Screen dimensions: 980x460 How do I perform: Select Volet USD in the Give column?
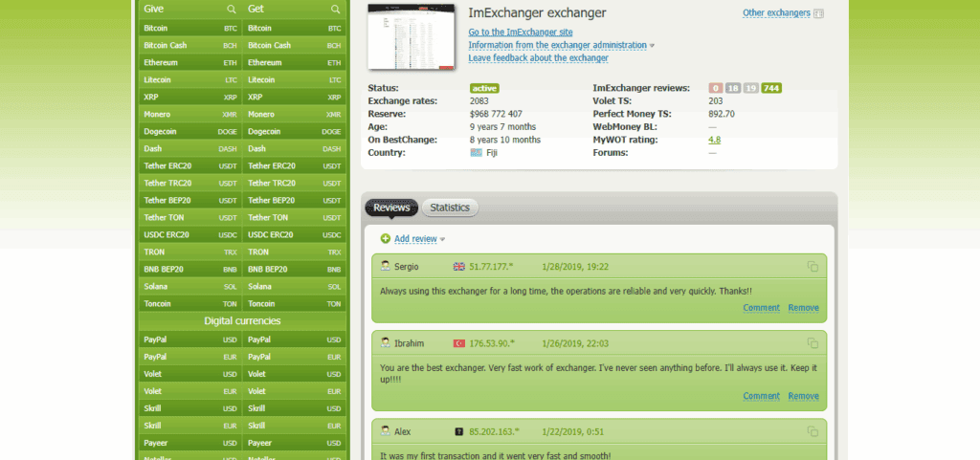[190, 374]
